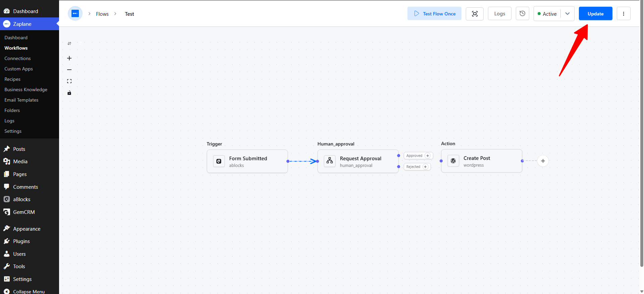Open Recipes in Zaplane submenu
Image resolution: width=644 pixels, height=294 pixels.
tap(12, 79)
